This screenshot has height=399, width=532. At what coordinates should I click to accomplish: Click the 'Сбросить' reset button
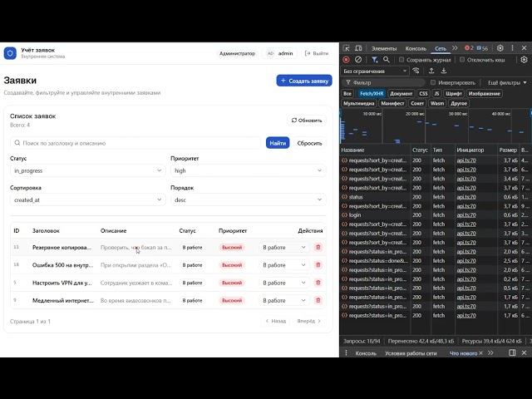(309, 143)
